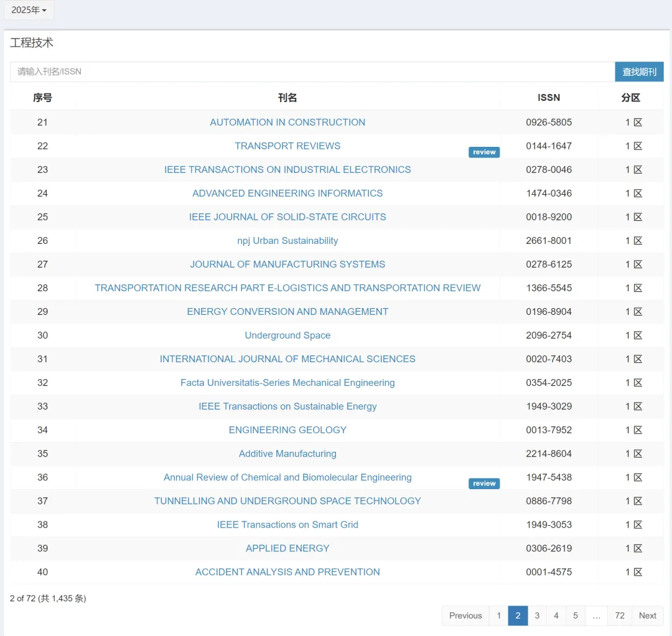Jump to page 1 in pagination

click(x=498, y=615)
